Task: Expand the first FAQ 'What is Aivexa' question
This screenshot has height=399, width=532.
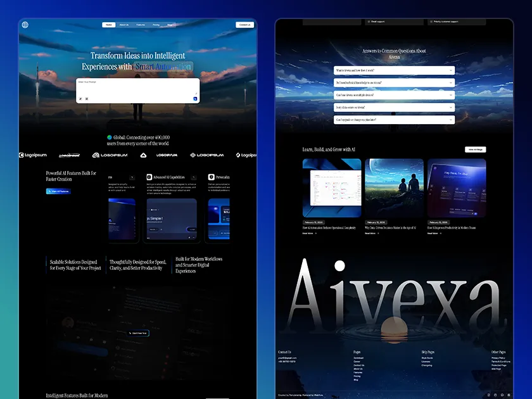Action: coord(394,70)
